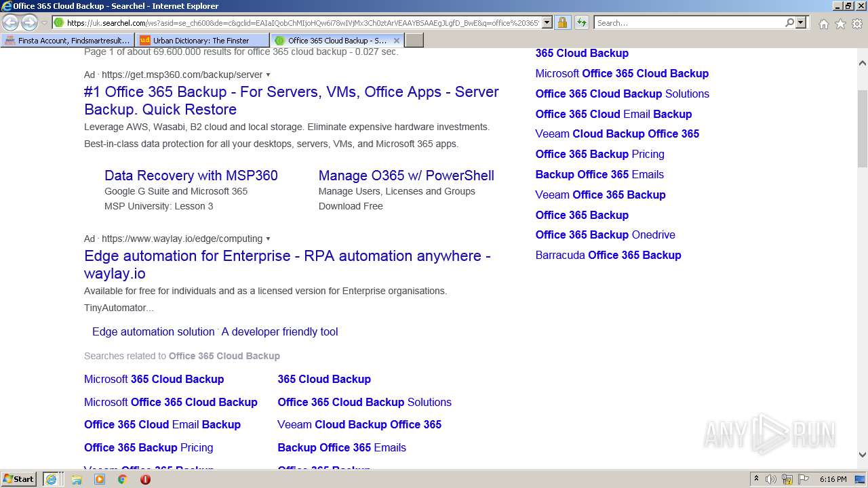Open sidebar 'Office 365 Cloud Backup Solutions' link
The image size is (868, 488).
(622, 94)
